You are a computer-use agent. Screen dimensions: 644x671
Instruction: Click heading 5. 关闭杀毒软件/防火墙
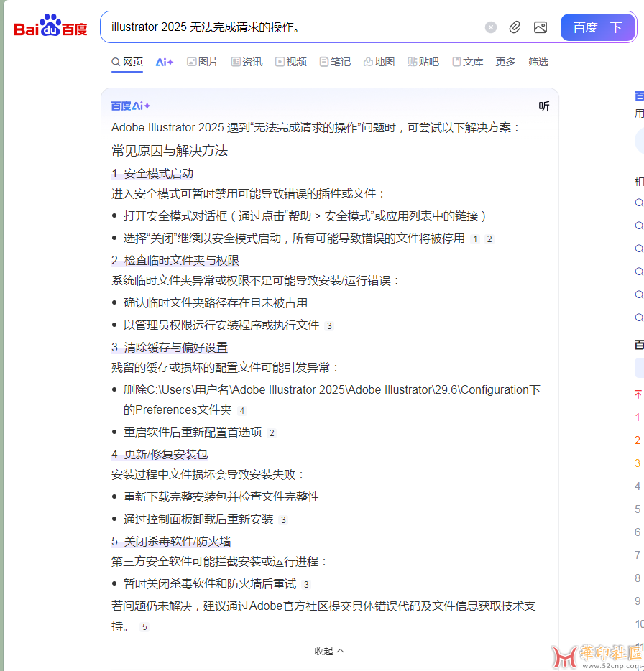tap(171, 542)
